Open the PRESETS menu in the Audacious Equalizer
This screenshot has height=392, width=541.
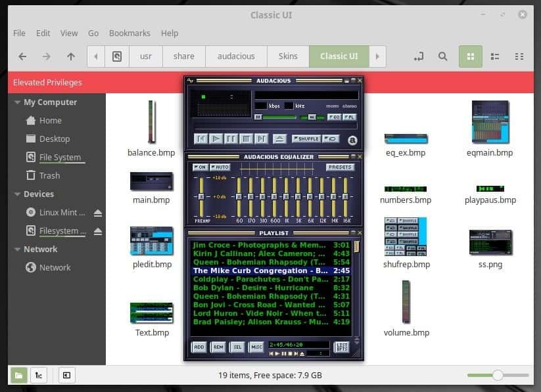(339, 167)
